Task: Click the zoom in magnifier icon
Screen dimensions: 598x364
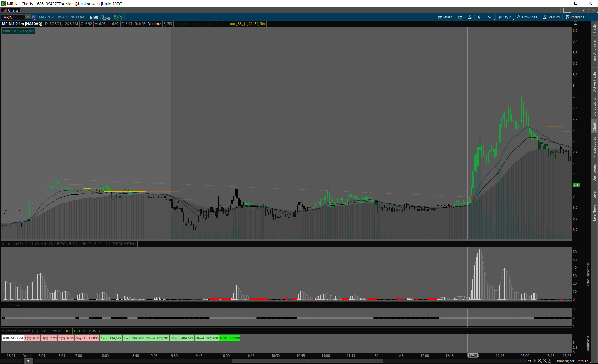Action: tap(540, 361)
